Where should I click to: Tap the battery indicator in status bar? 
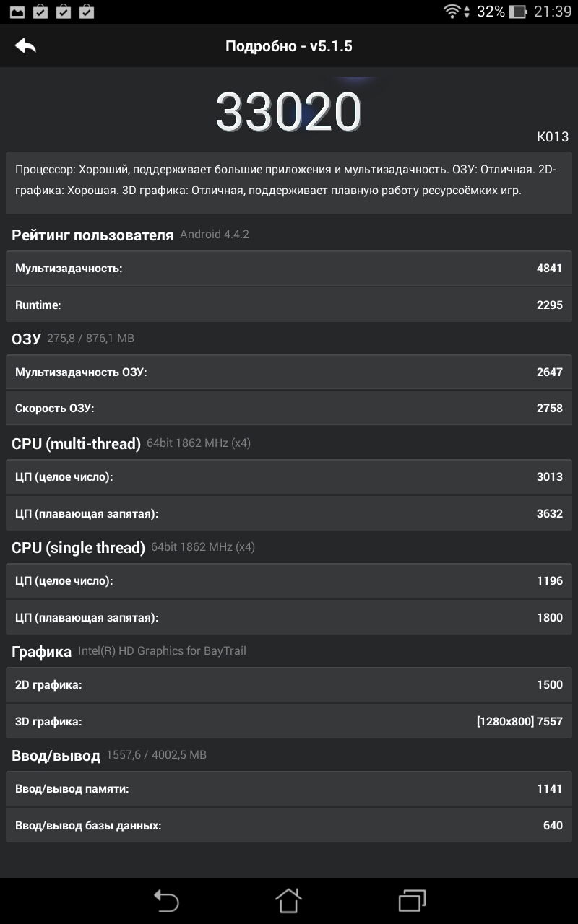[517, 12]
